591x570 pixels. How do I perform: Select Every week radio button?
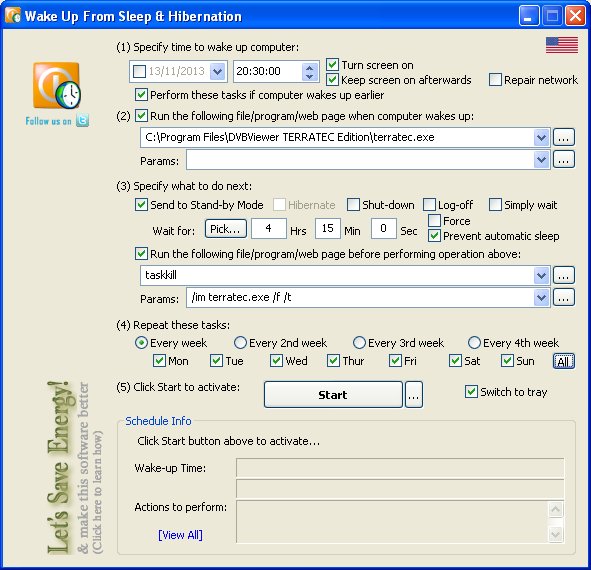(x=141, y=343)
